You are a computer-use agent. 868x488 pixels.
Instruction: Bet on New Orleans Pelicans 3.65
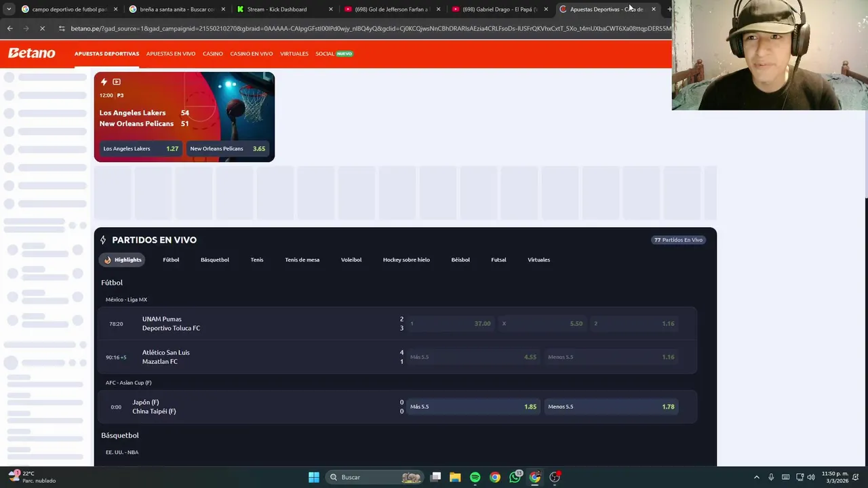228,148
